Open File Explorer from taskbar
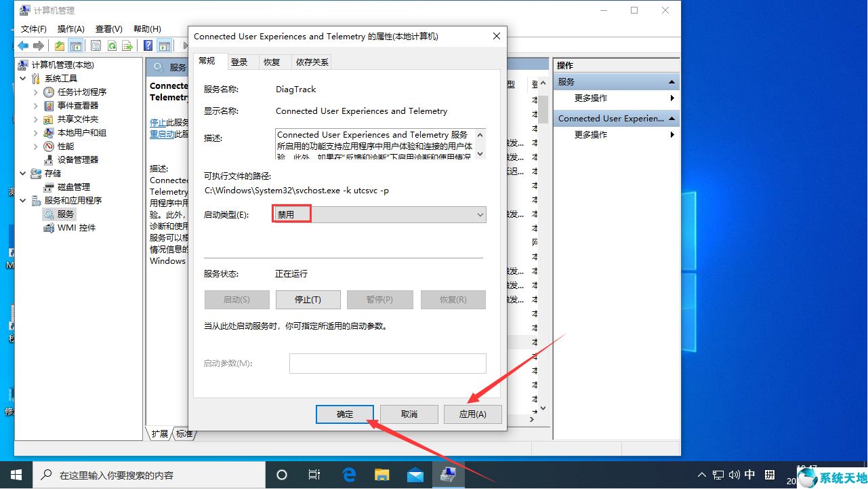868x489 pixels. coord(382,475)
